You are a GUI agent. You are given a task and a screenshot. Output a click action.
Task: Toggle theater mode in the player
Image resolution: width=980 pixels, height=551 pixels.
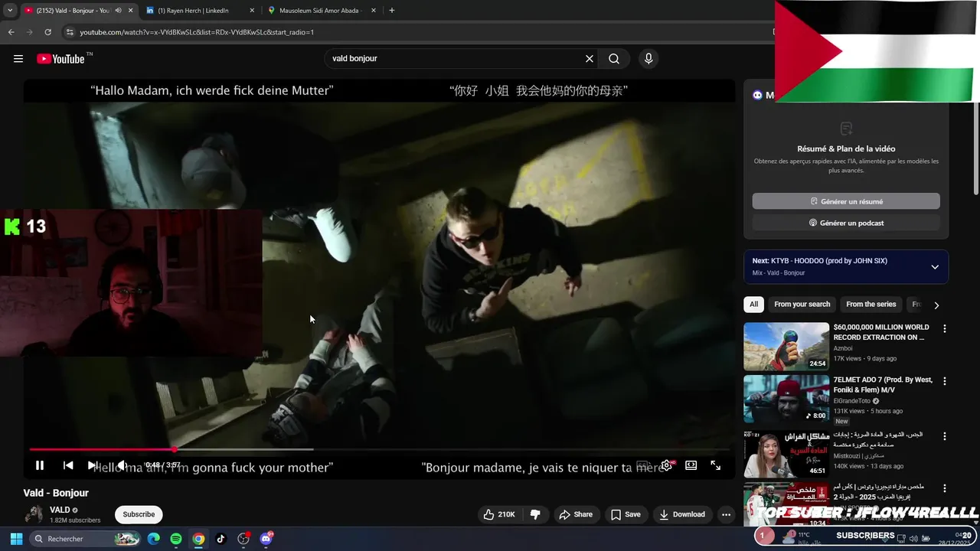pyautogui.click(x=691, y=465)
